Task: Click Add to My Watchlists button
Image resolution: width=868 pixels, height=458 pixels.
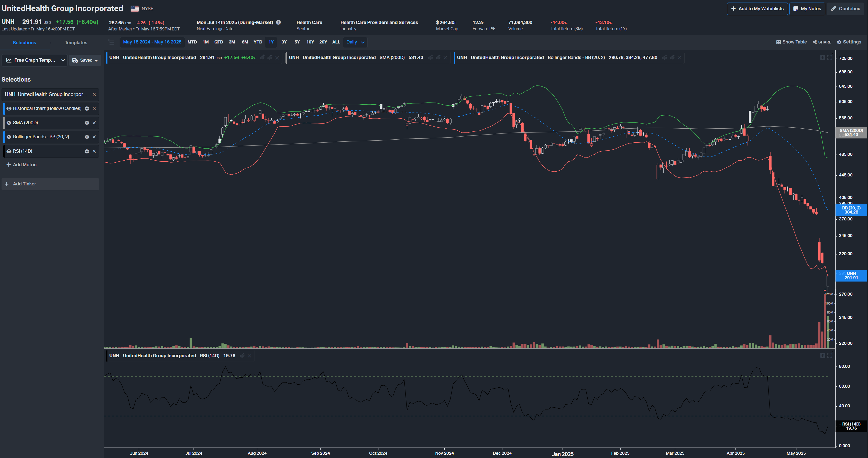Action: point(757,9)
